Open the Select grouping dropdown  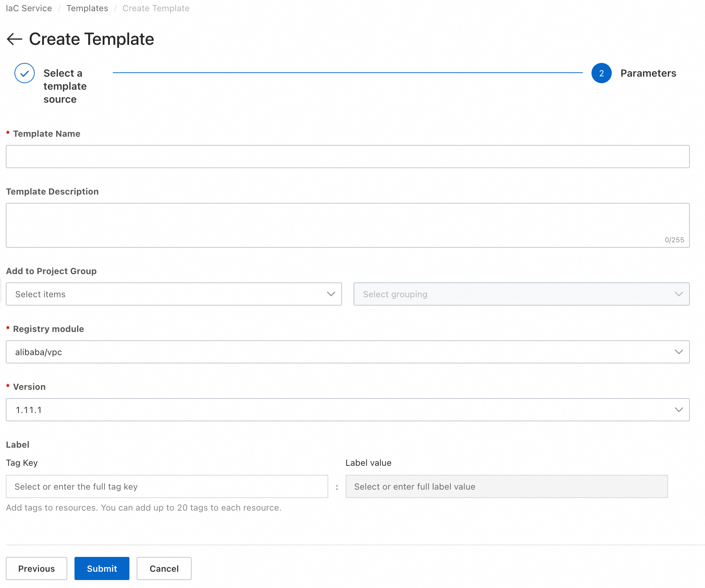tap(521, 294)
